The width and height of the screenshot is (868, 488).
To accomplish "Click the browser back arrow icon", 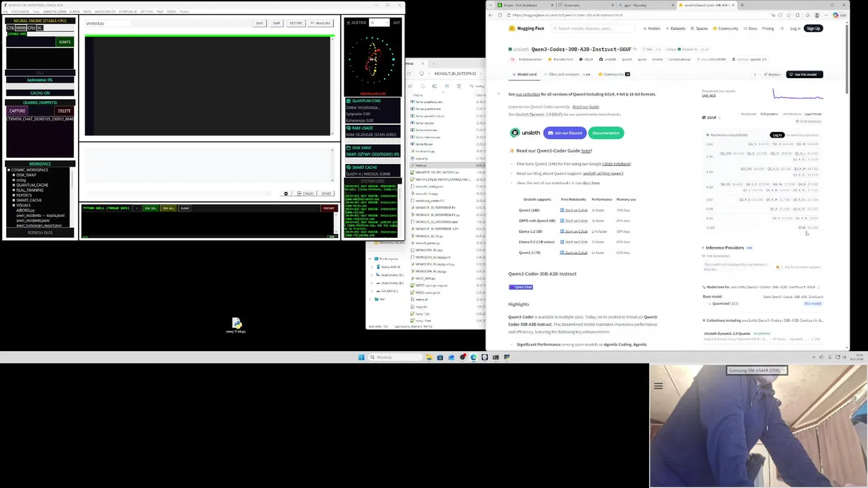I will coord(491,15).
